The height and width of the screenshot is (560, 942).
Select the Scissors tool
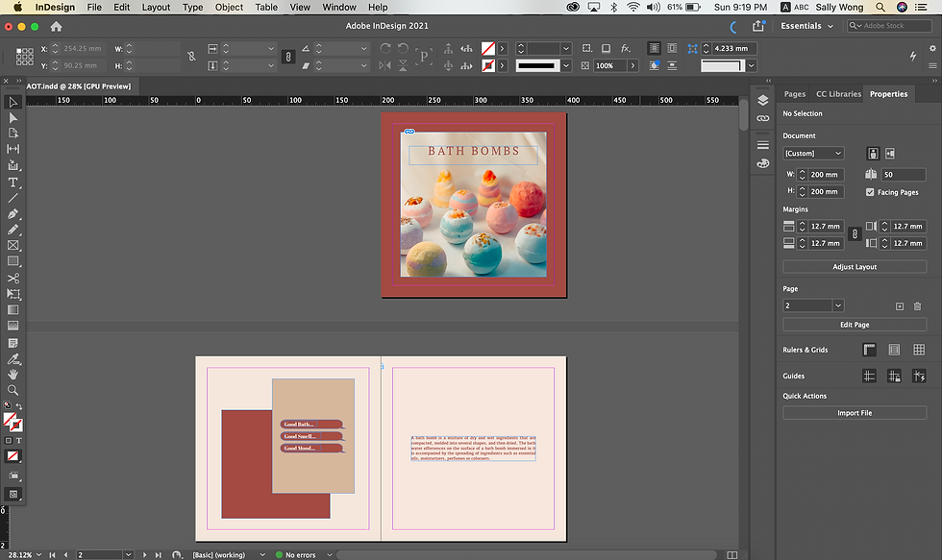pos(13,278)
